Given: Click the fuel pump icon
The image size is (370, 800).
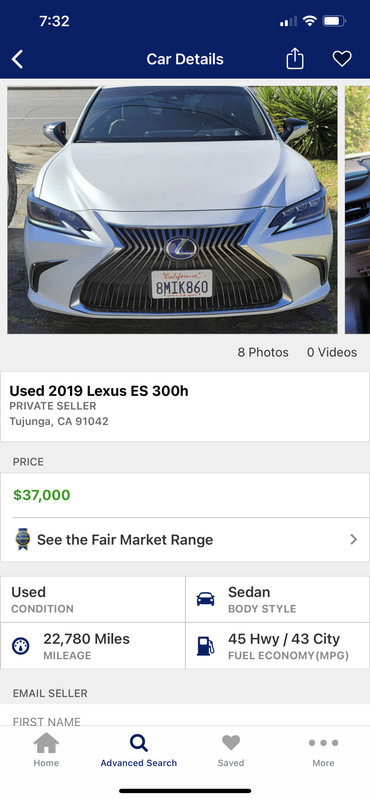Looking at the screenshot, I should click(205, 646).
